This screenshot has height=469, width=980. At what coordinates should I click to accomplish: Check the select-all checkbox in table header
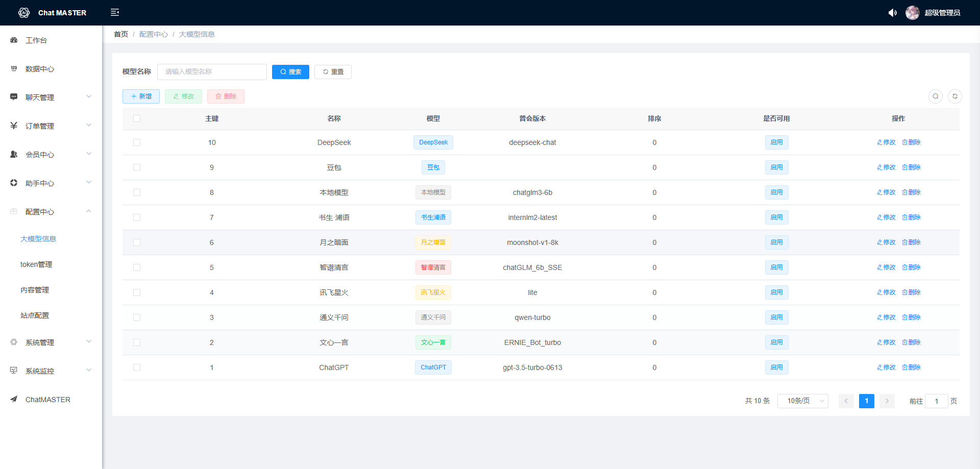[137, 118]
